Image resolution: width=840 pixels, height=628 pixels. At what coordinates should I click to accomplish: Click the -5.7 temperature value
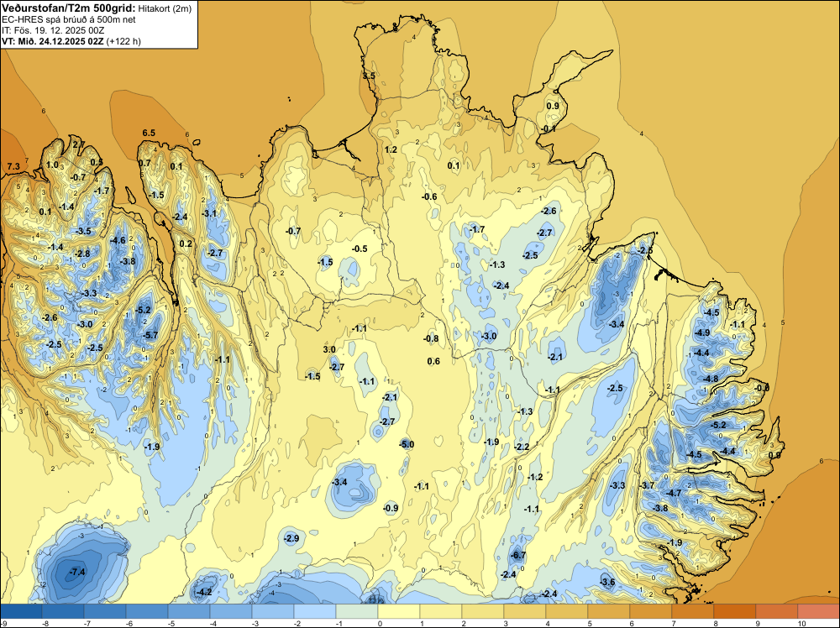click(151, 335)
